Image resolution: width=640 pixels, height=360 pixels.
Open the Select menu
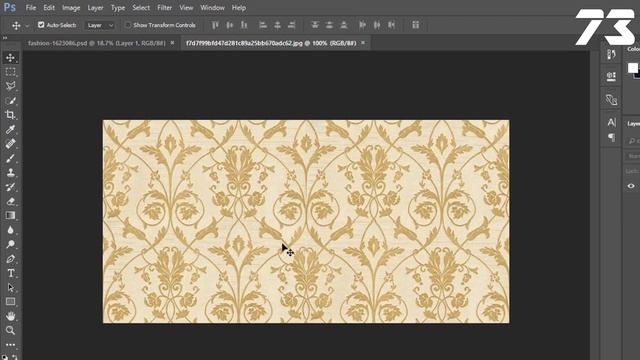141,7
